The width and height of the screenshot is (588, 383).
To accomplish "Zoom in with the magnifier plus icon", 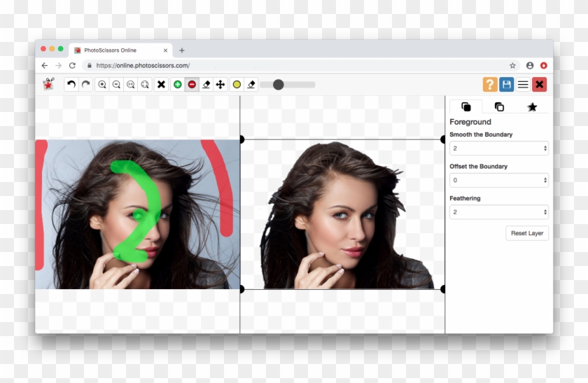I will coord(102,85).
